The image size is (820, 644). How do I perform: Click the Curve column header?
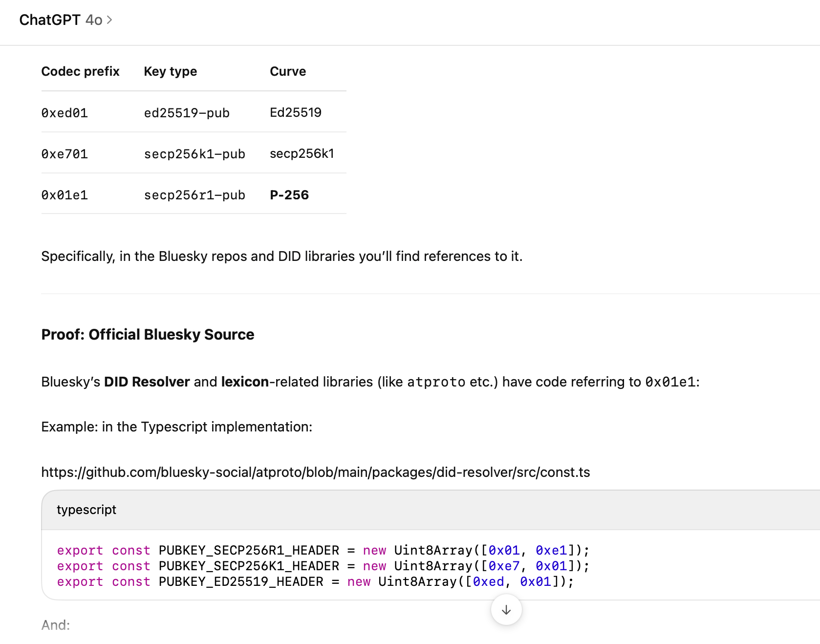pos(287,71)
